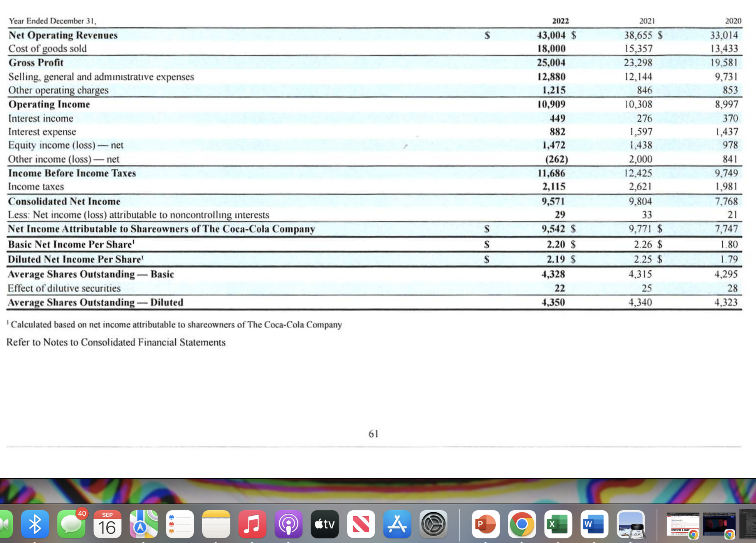The height and width of the screenshot is (543, 756).
Task: Launch the App Store
Action: pyautogui.click(x=397, y=524)
